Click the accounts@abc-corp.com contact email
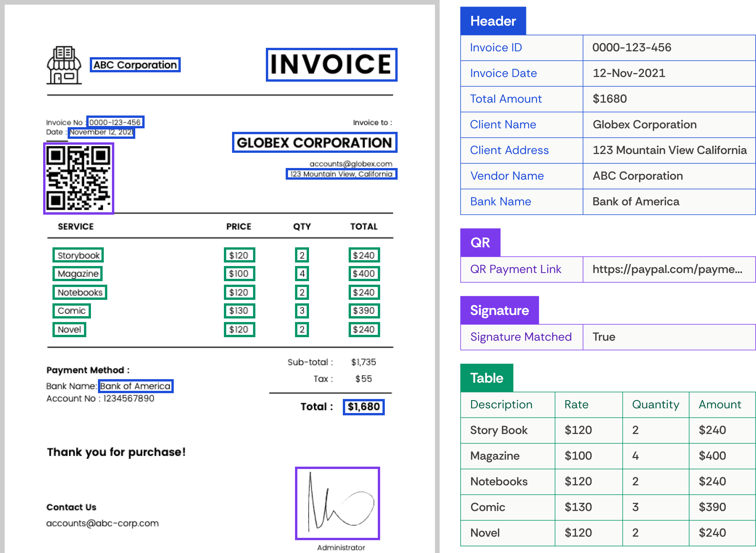This screenshot has width=756, height=553. (x=103, y=523)
